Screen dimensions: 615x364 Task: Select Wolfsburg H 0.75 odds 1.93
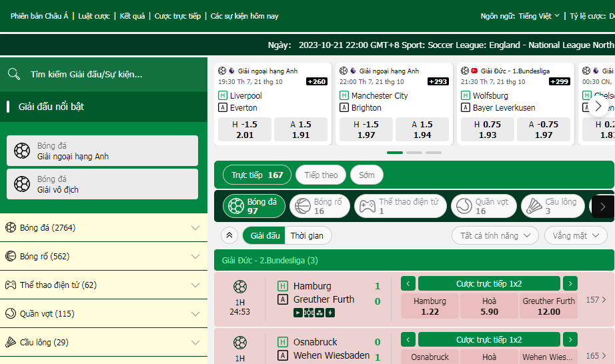(x=488, y=129)
